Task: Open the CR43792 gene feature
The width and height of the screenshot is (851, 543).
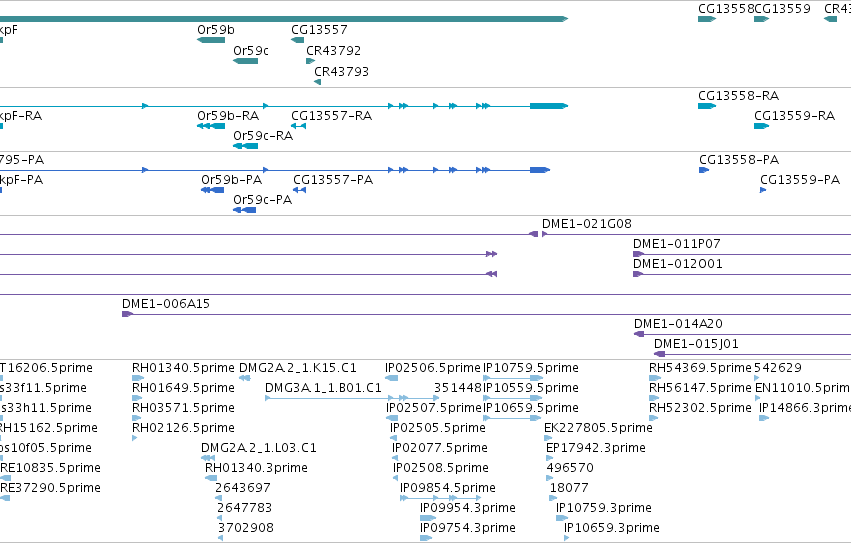Action: (x=310, y=61)
